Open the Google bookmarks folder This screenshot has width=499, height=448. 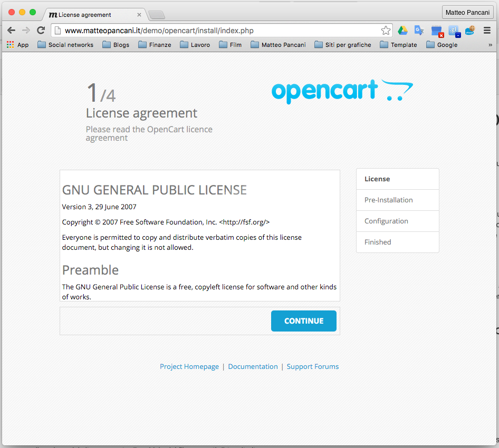click(x=442, y=45)
